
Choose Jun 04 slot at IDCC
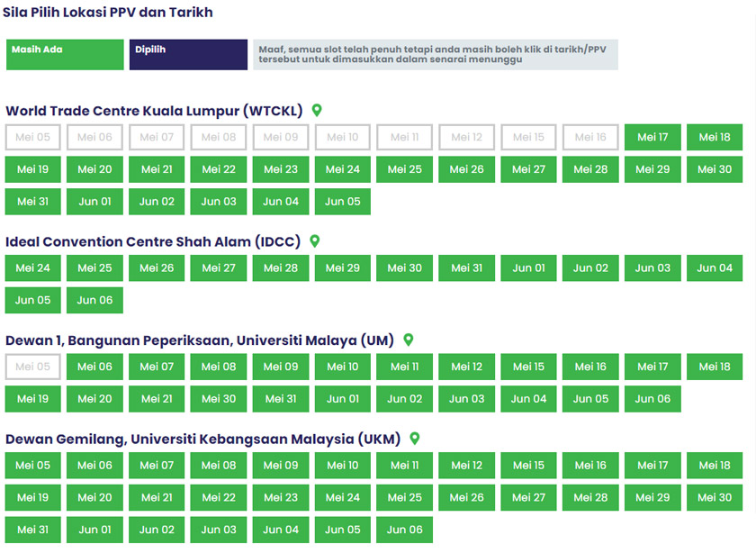click(x=714, y=268)
